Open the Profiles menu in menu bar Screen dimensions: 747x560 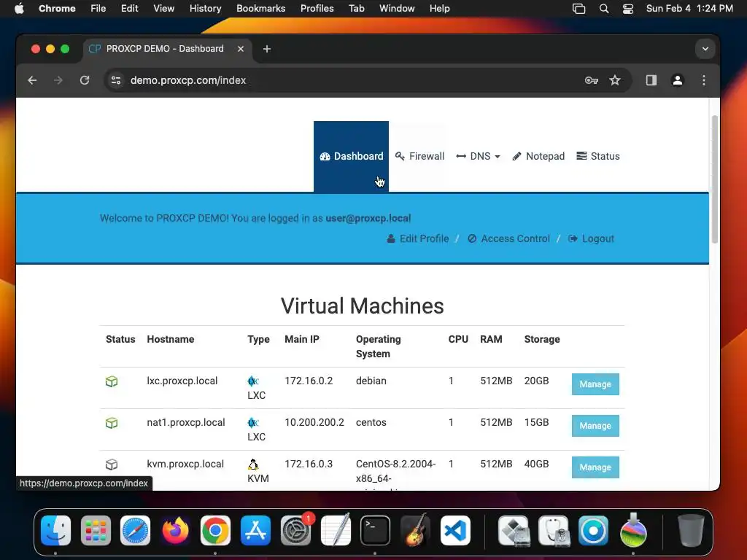click(317, 9)
